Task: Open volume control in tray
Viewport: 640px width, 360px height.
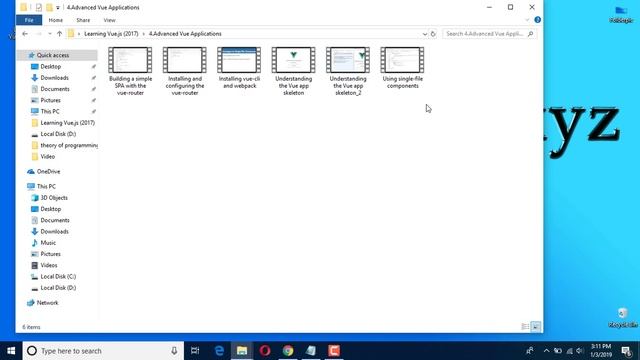Action: click(580, 351)
